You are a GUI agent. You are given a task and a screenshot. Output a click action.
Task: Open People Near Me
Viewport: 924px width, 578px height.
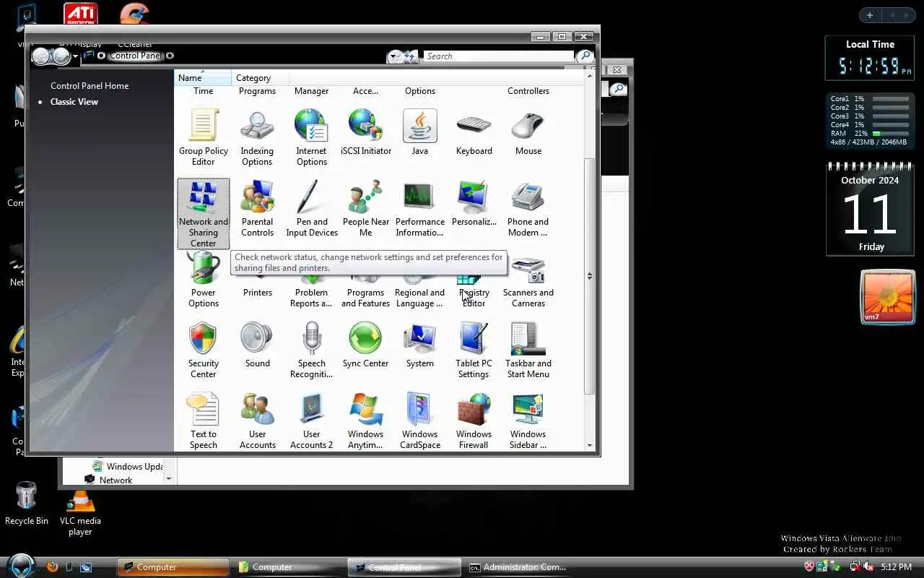pos(365,209)
